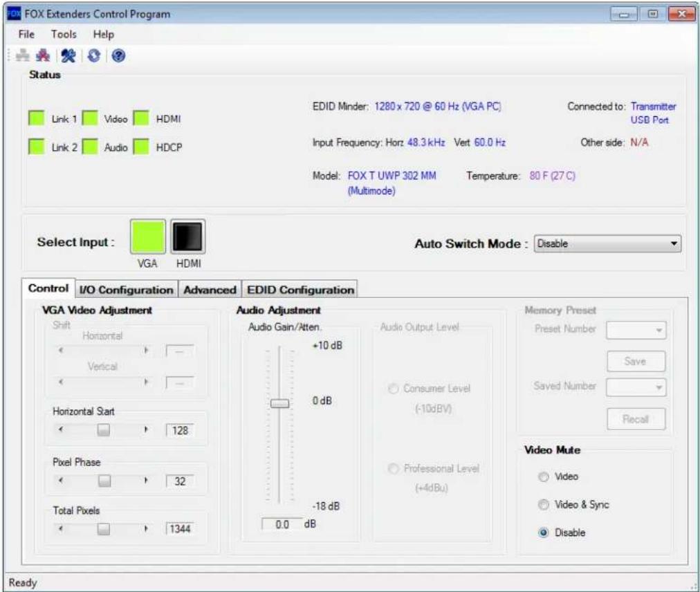Click the Link 1 green status indicator
Image resolution: width=700 pixels, height=592 pixels.
click(x=36, y=118)
